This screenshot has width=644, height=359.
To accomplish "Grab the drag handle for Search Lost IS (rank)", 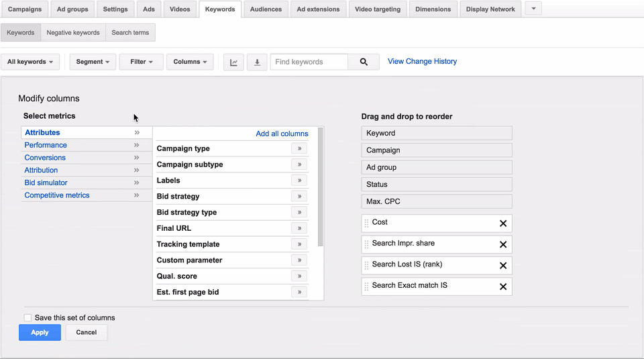I will pos(366,265).
